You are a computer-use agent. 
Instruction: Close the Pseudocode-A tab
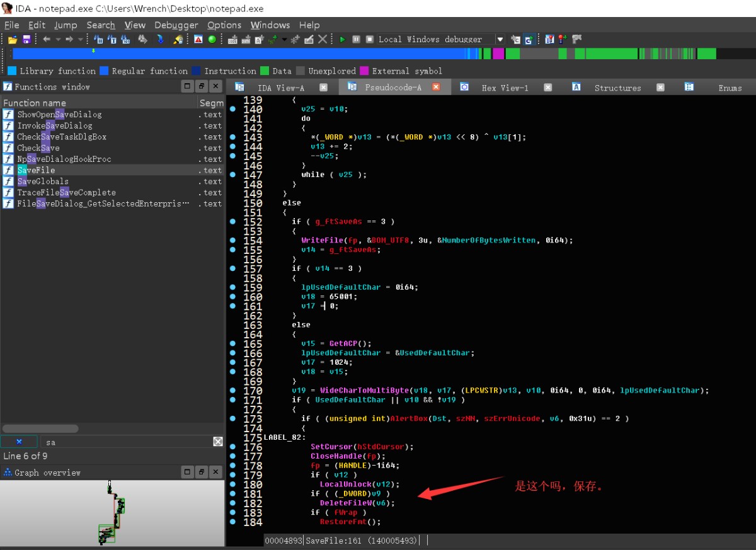pyautogui.click(x=436, y=88)
